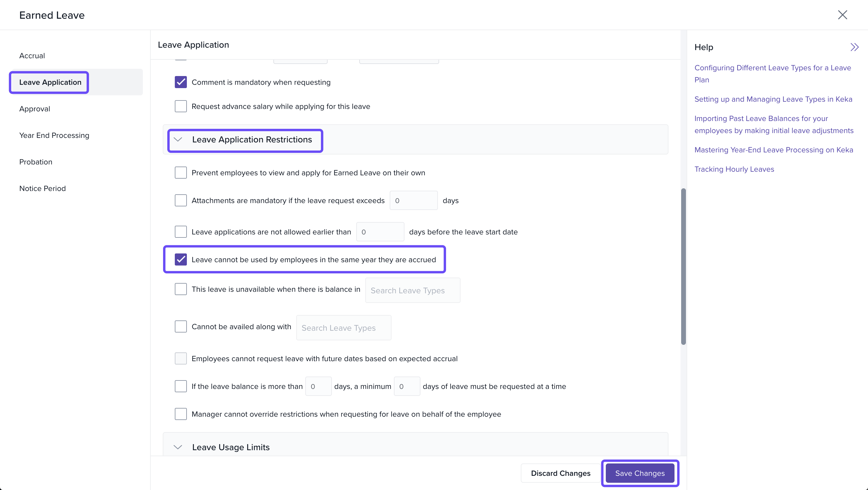The image size is (868, 490).
Task: Click Save Changes button
Action: [x=640, y=473]
